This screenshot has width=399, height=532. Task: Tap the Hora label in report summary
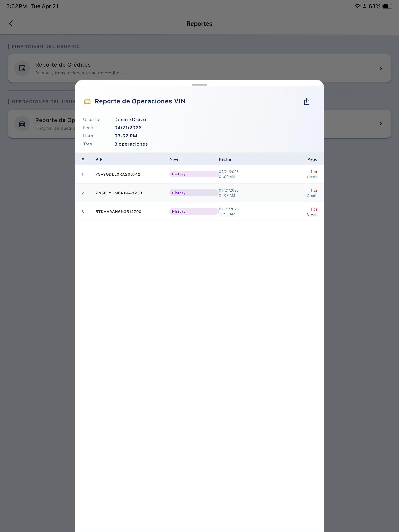click(x=88, y=136)
